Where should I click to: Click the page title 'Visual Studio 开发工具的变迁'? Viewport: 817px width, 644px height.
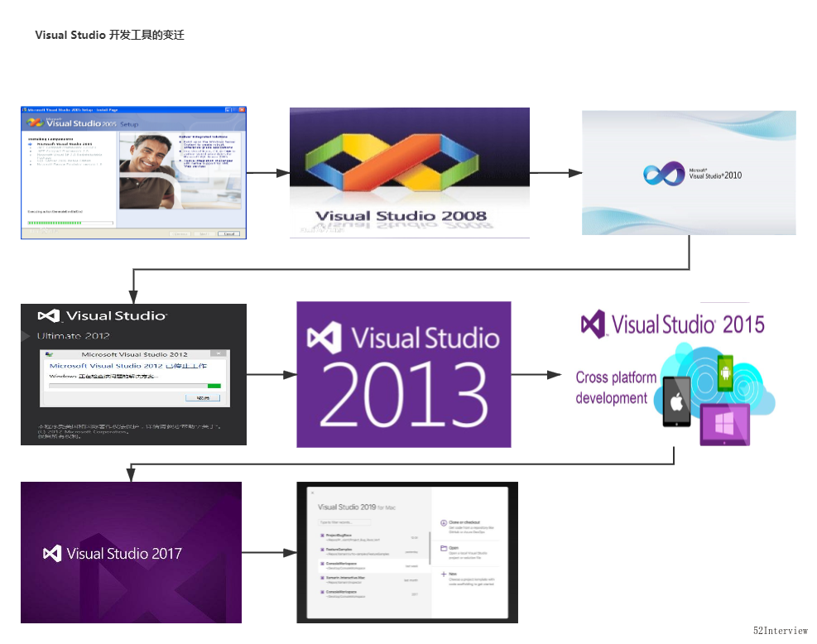pos(109,35)
